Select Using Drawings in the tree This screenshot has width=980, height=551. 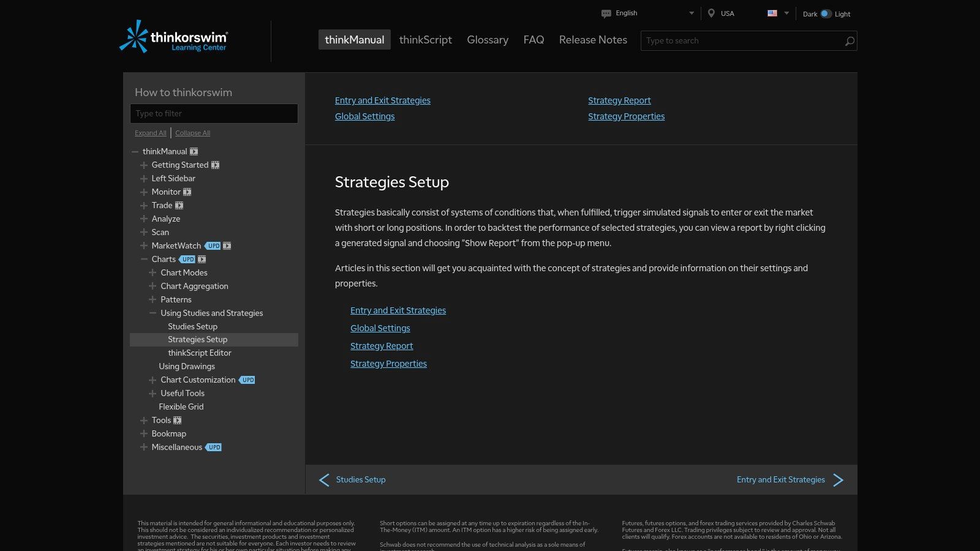[187, 366]
